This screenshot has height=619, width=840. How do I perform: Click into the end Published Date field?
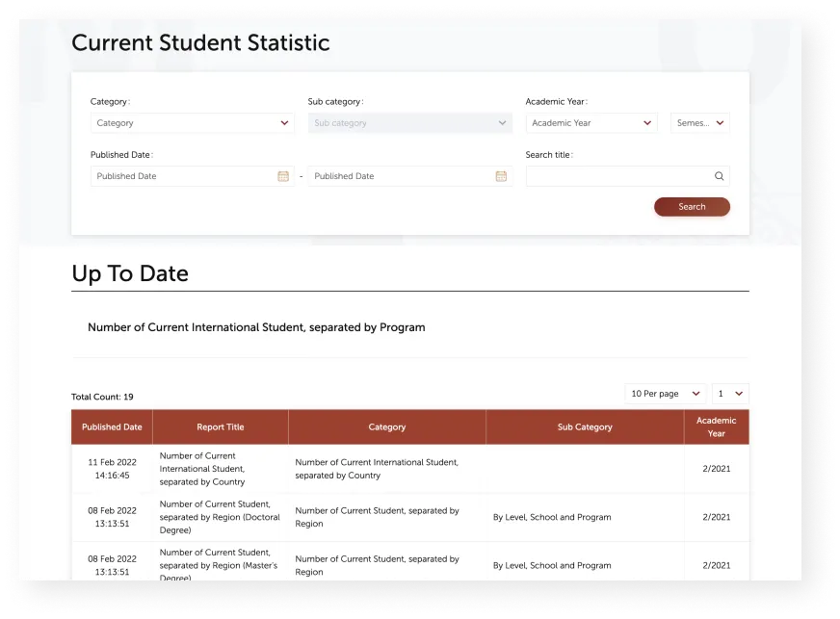pos(409,176)
